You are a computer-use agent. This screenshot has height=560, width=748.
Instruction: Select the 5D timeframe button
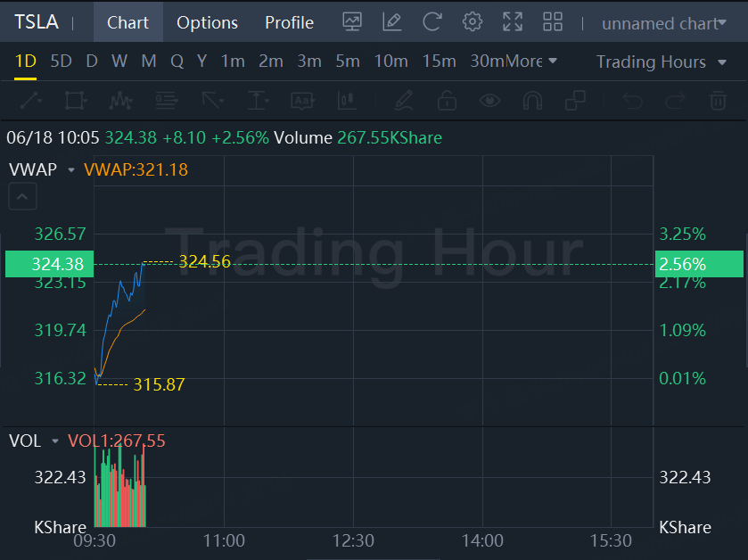point(61,62)
